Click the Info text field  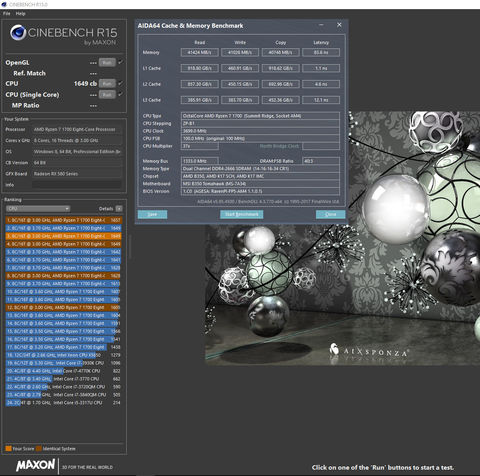coord(77,185)
